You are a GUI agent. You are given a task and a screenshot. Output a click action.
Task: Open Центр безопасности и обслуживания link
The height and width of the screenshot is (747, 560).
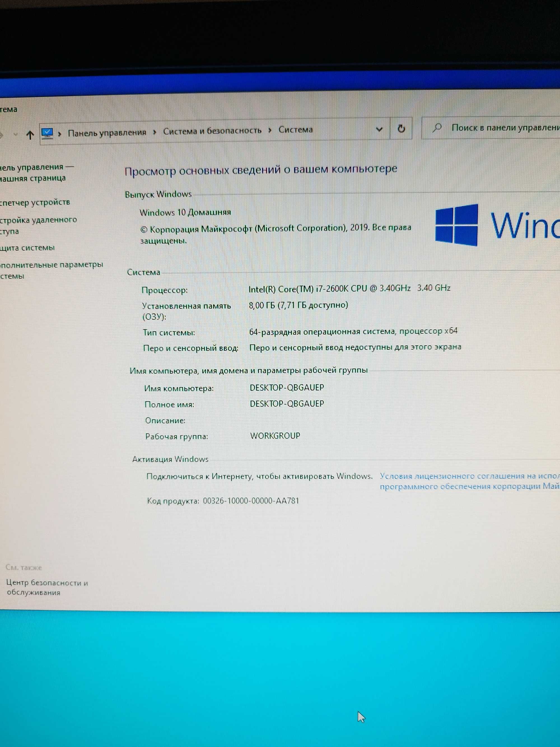pyautogui.click(x=47, y=587)
